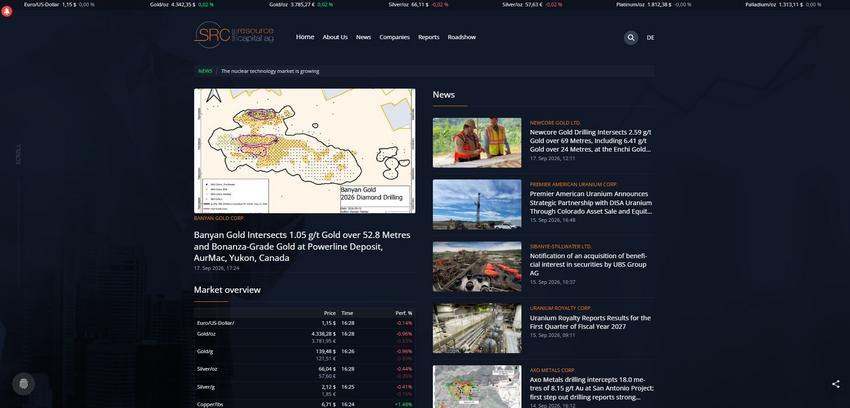Open the Home menu item
This screenshot has width=850, height=408.
click(305, 37)
